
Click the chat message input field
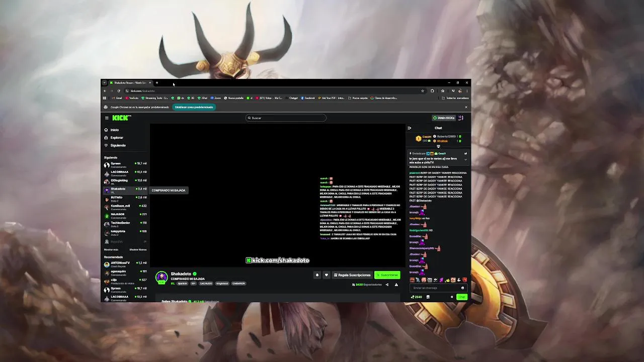[x=438, y=288]
